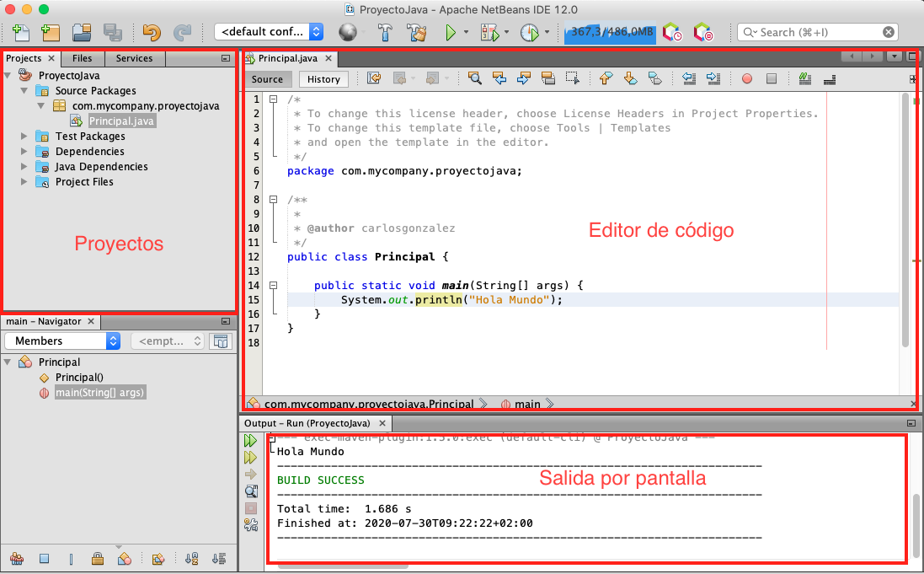
Task: Switch to the Files tab
Action: point(82,58)
